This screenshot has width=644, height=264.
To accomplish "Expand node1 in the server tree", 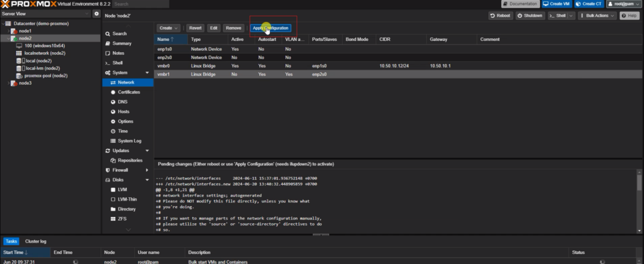I will pos(8,31).
